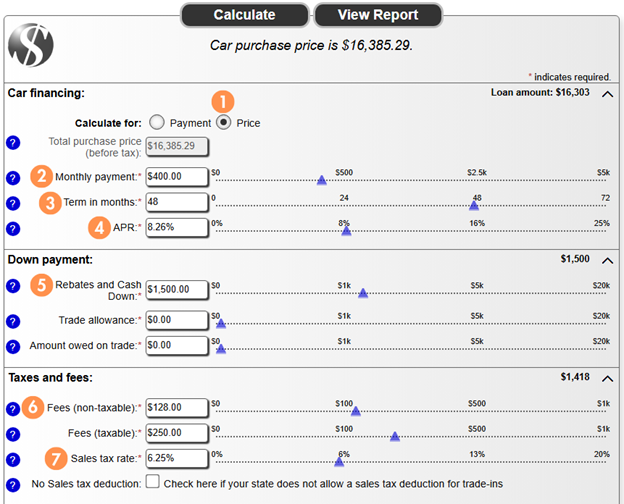Click the Term in months input field
This screenshot has width=624, height=504.
[x=176, y=202]
